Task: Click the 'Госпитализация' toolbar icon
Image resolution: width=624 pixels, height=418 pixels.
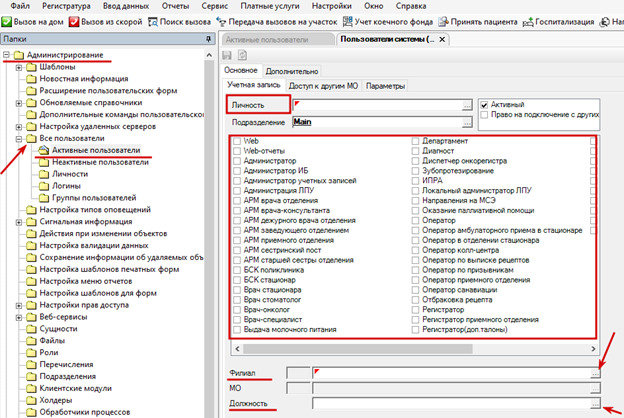Action: tap(528, 22)
